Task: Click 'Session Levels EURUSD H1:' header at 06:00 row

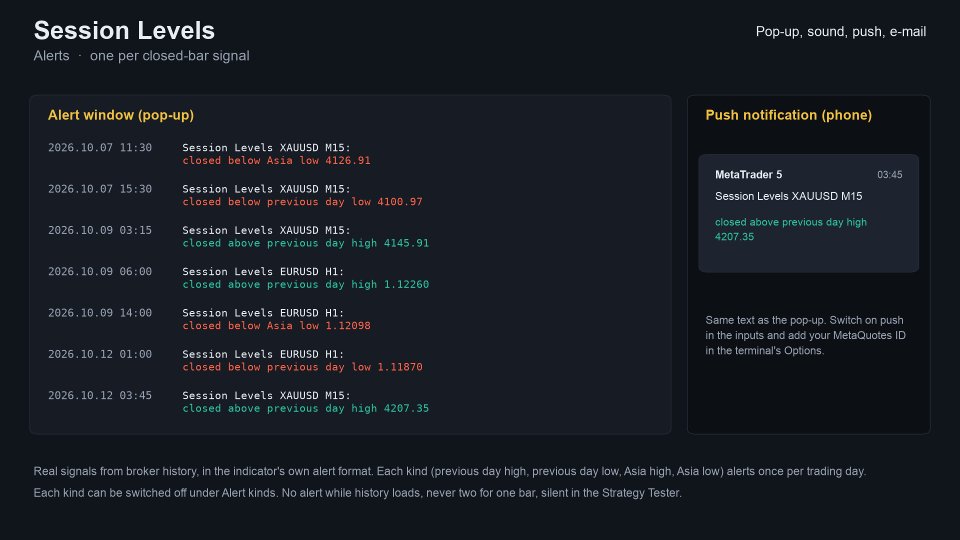Action: tap(263, 271)
